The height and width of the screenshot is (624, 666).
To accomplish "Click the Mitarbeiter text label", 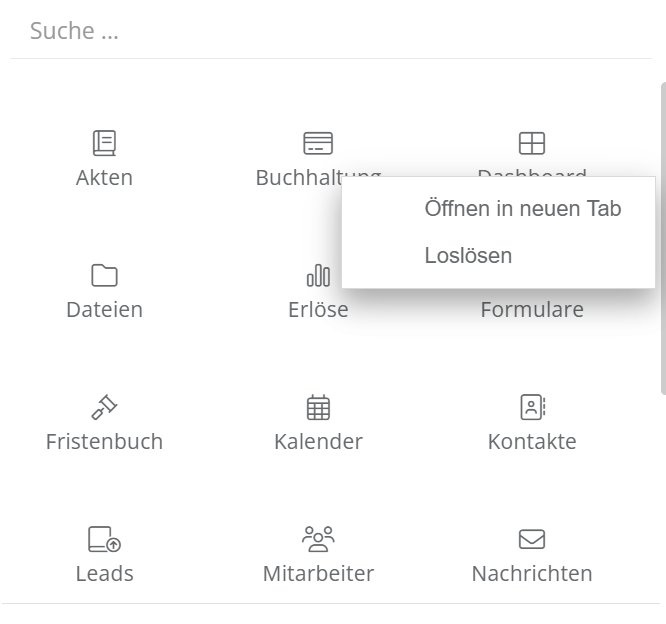I will pos(318,574).
